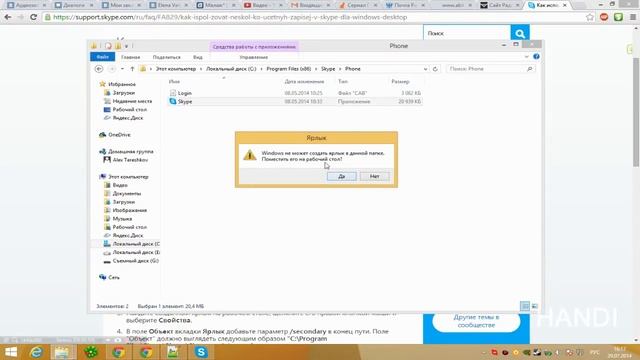Open OneDrive in navigation pane
This screenshot has width=640, height=360.
pyautogui.click(x=119, y=135)
